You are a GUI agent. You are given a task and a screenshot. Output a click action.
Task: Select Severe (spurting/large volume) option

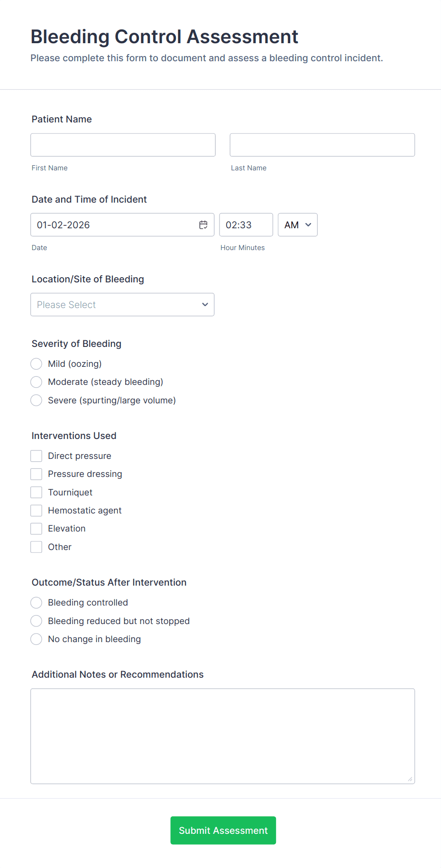pos(37,401)
